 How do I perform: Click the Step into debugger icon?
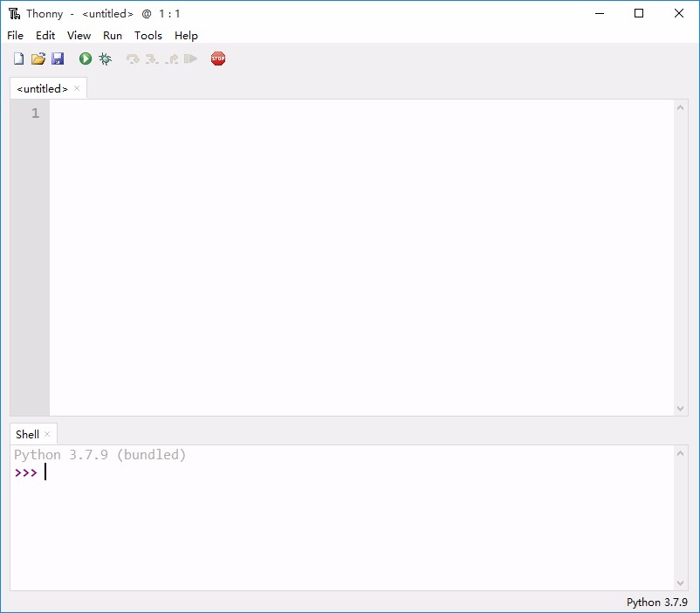(152, 59)
